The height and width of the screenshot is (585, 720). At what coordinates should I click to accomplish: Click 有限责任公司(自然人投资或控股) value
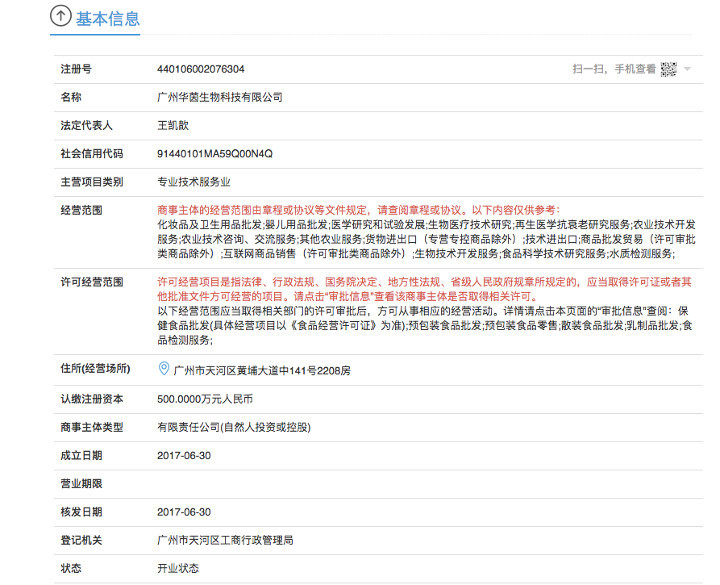234,428
